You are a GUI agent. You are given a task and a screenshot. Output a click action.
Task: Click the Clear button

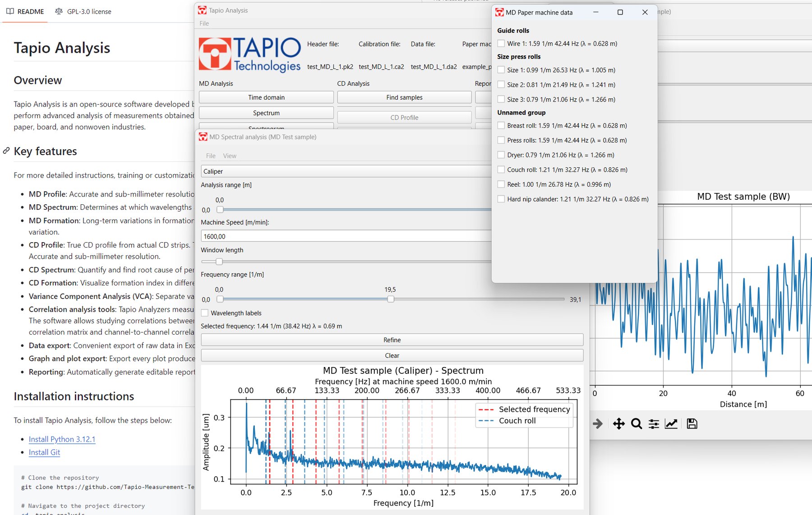pyautogui.click(x=392, y=355)
